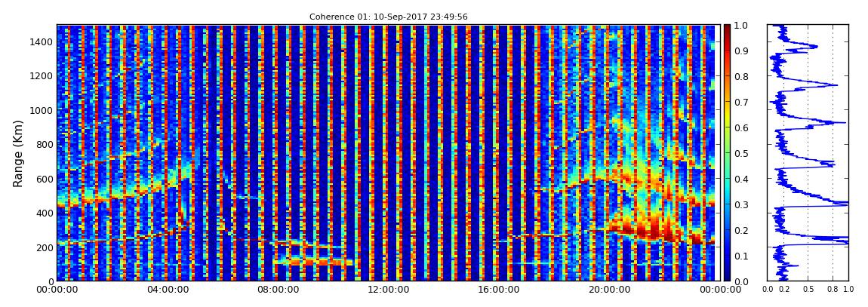Click the colorbar 1.0 label
Viewport: 868px width, 307px height.
(740, 26)
